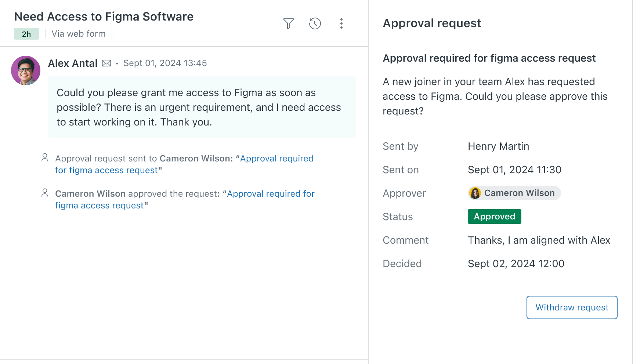Click person icon beside 'Cameron Wilson approved' entry
This screenshot has width=633, height=364.
click(x=45, y=193)
